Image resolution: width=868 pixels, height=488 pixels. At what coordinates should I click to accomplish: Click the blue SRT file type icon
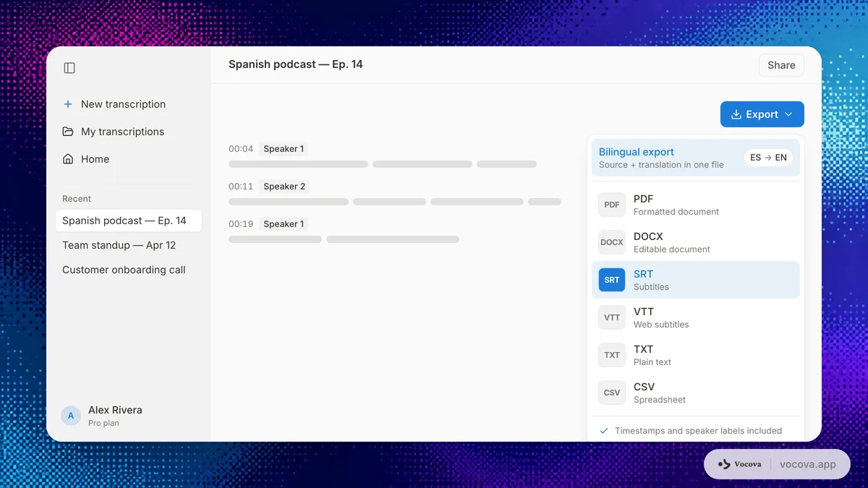[612, 280]
